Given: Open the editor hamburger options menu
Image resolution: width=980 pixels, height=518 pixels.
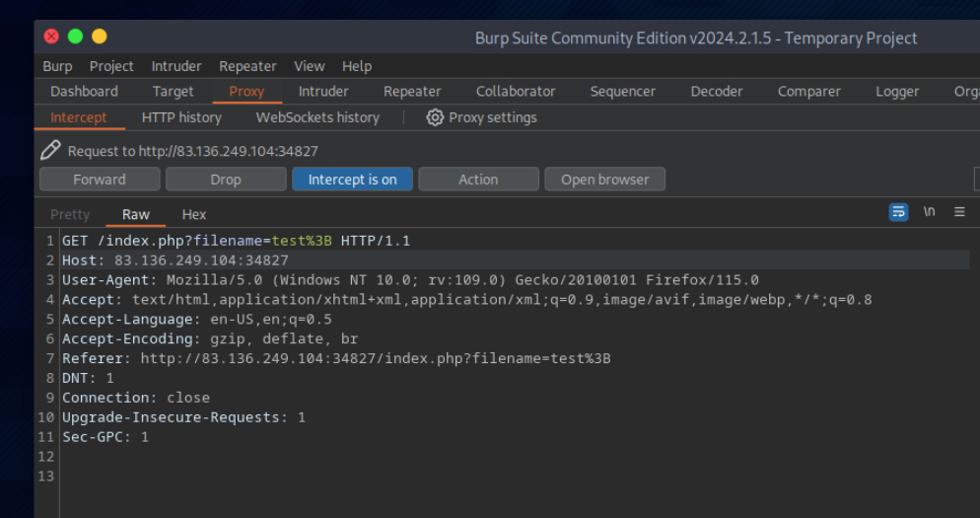Looking at the screenshot, I should (x=959, y=212).
